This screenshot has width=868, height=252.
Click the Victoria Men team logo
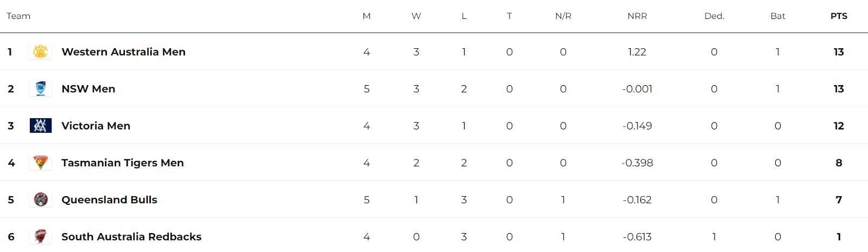tap(41, 126)
